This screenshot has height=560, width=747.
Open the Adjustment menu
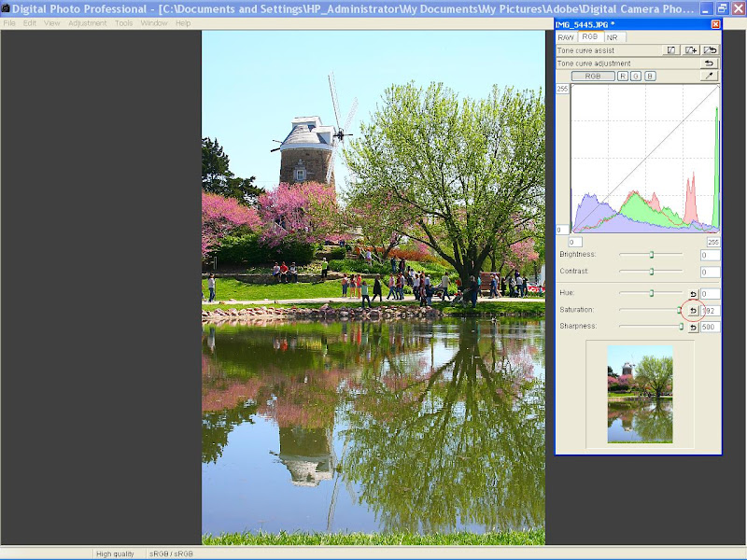pos(87,22)
